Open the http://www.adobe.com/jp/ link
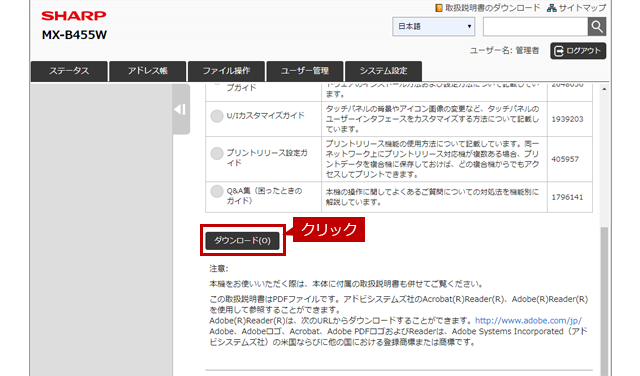Viewport: 640px width, 376px height. pyautogui.click(x=528, y=320)
